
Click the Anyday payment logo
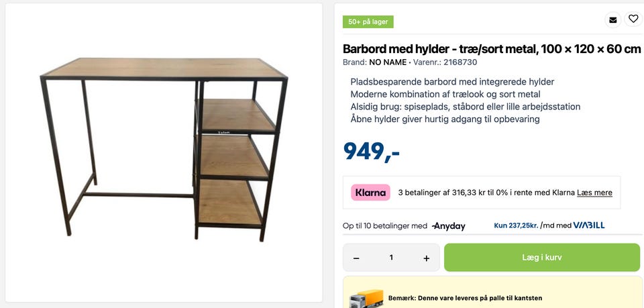pos(449,226)
